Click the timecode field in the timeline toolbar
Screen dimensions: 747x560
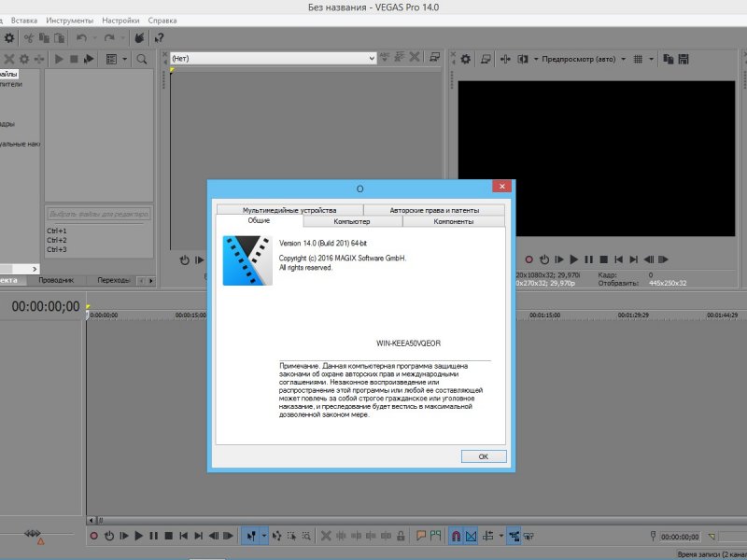[680, 537]
